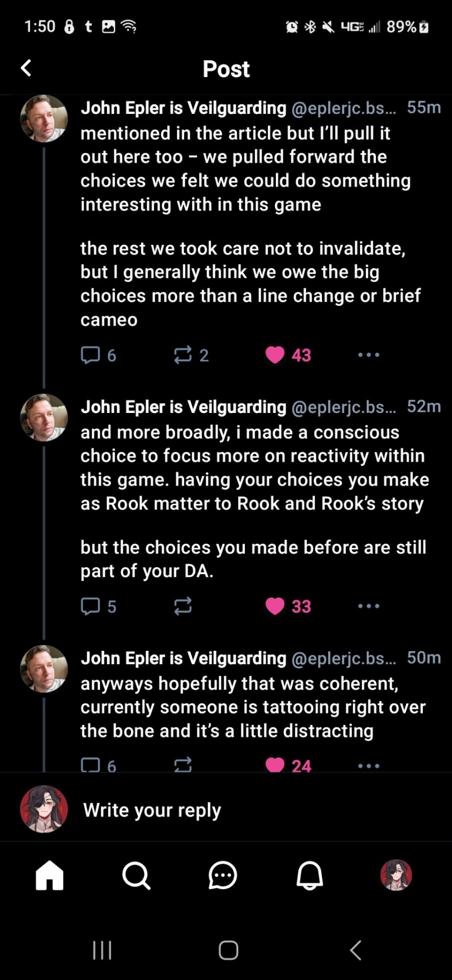Repost the 55m post with 2 reposts
Screen dimensions: 452x980
pos(183,355)
